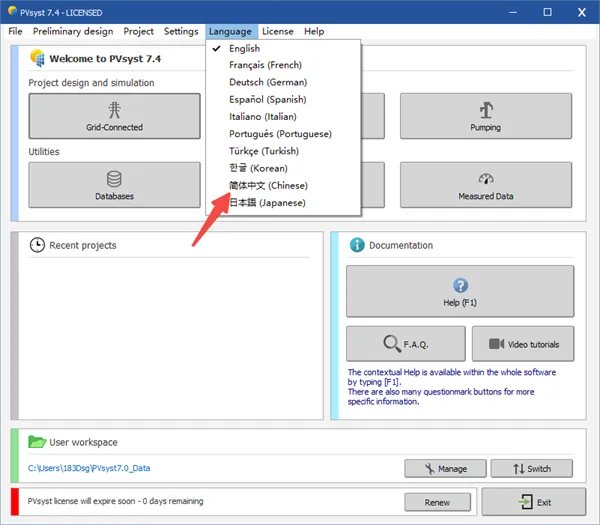Screen dimensions: 600x525
Task: Click the Exit button label
Action: click(544, 502)
